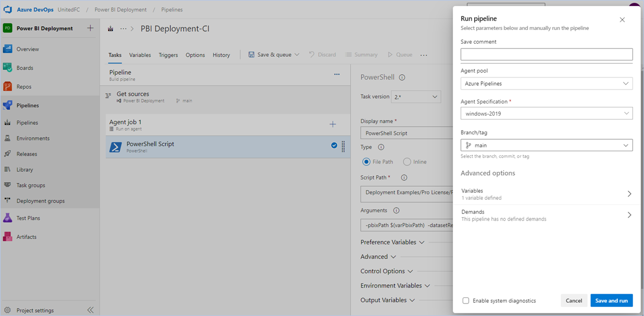This screenshot has width=644, height=316.
Task: Collapse the sidebar with double-chevron icon
Action: [90, 310]
